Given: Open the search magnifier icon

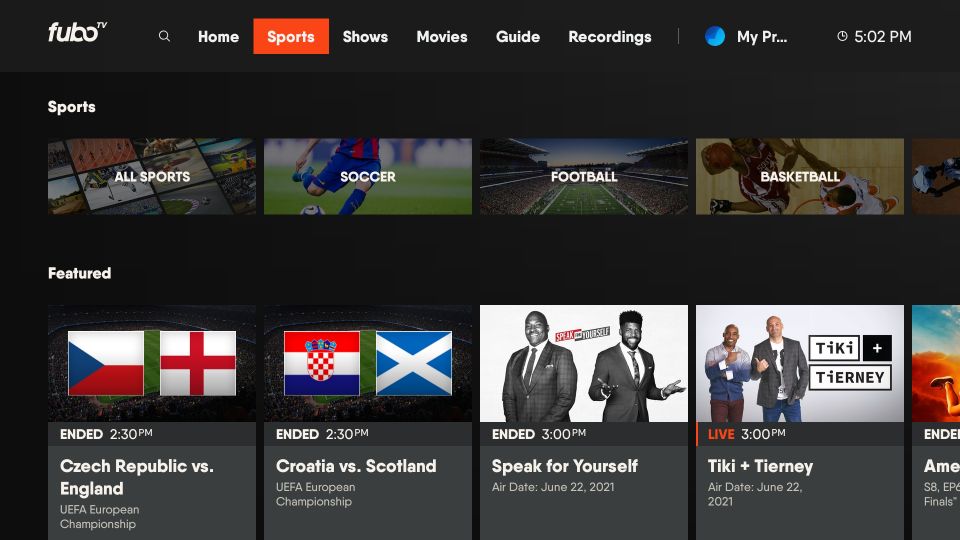Looking at the screenshot, I should click(x=164, y=36).
